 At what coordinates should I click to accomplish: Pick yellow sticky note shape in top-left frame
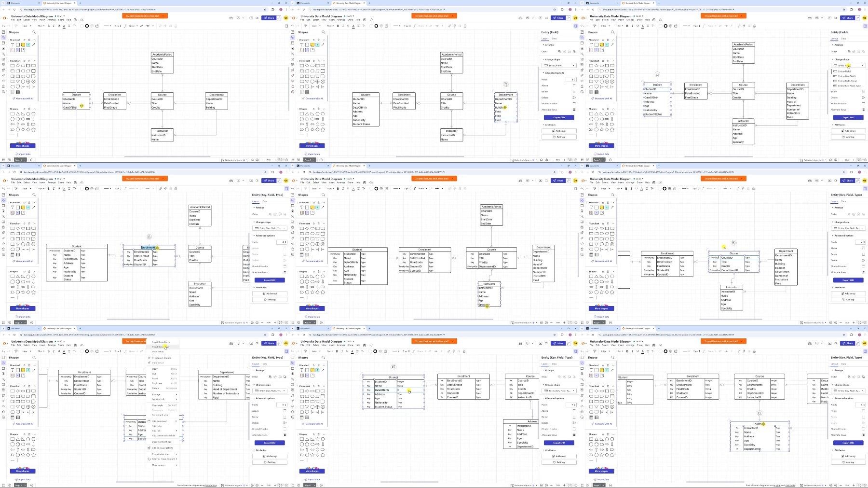pos(23,44)
